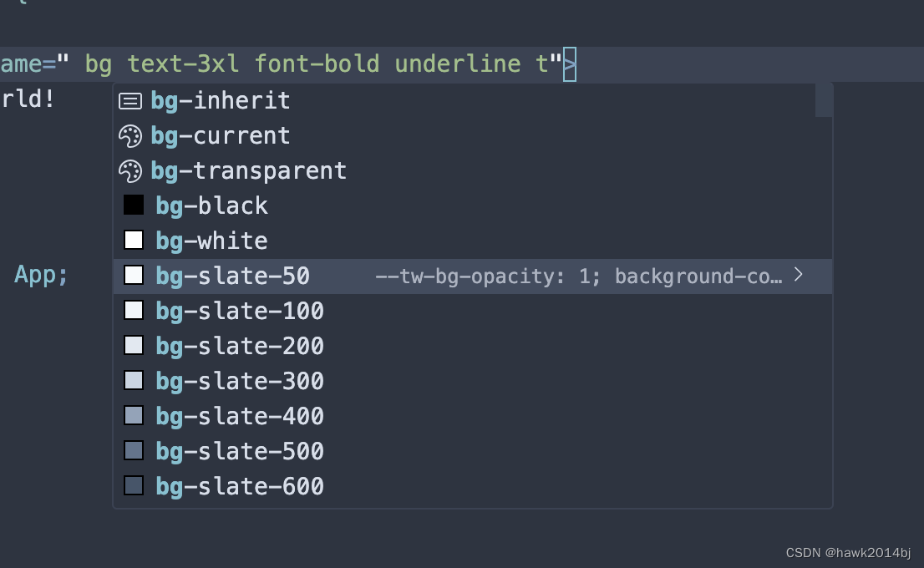Viewport: 924px width, 568px height.
Task: Click the color swatch of bg-slate-300
Action: pyautogui.click(x=134, y=380)
